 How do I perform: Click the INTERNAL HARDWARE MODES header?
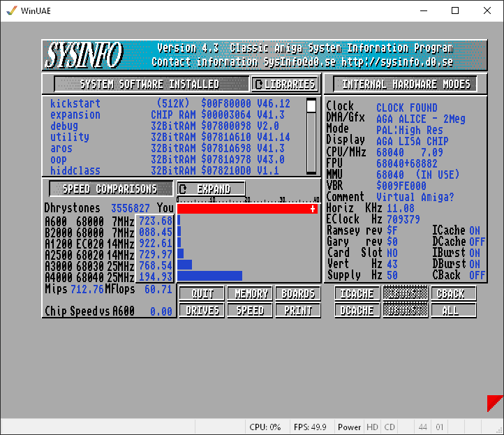(406, 84)
